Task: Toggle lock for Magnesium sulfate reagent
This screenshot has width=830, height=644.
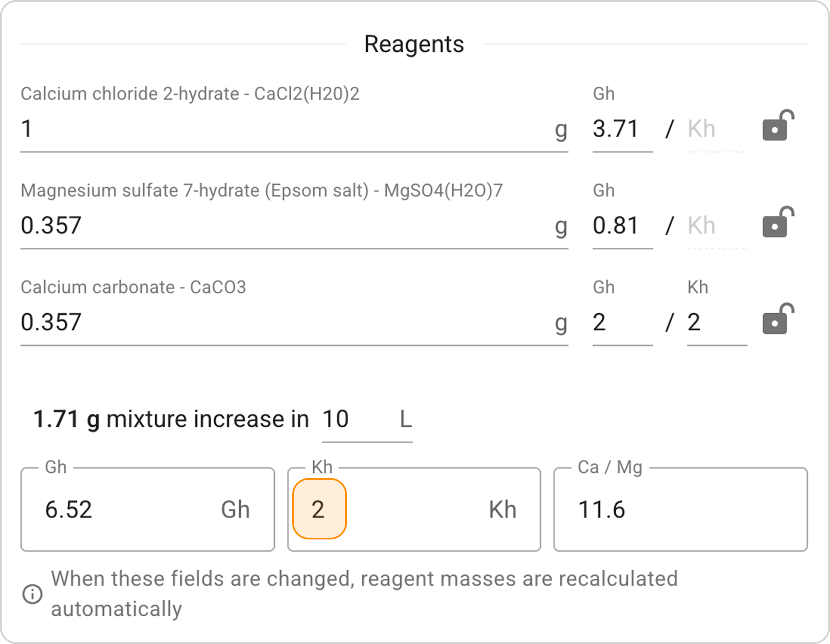Action: click(x=777, y=222)
